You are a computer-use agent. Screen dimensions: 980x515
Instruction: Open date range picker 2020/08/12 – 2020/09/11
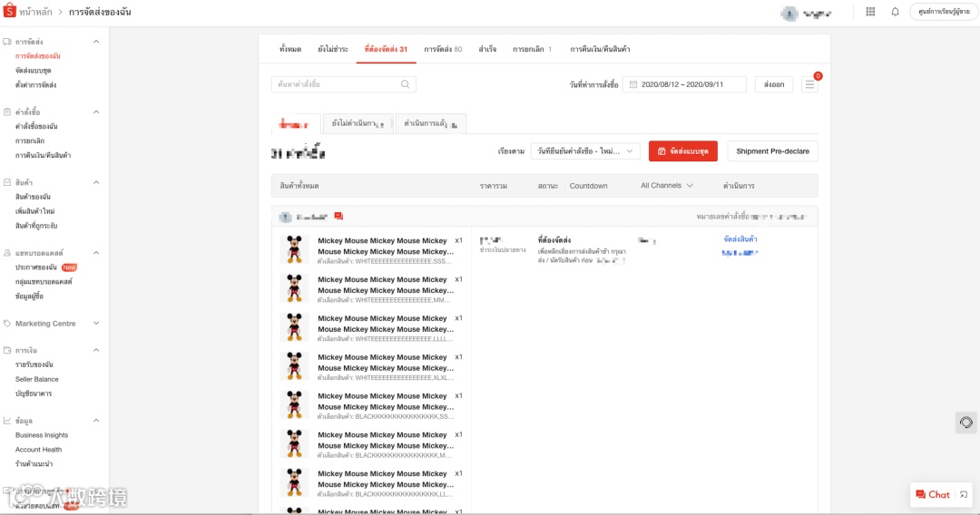coord(684,84)
